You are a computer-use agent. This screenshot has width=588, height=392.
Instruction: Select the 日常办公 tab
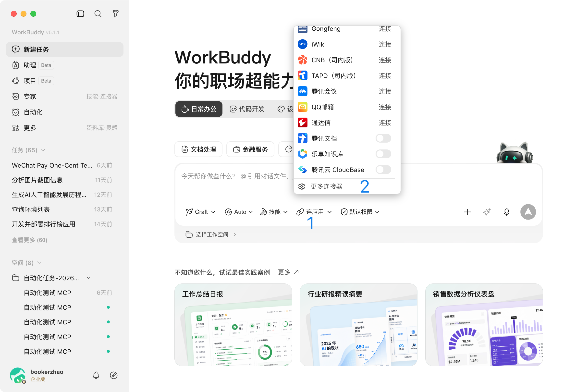(x=199, y=109)
